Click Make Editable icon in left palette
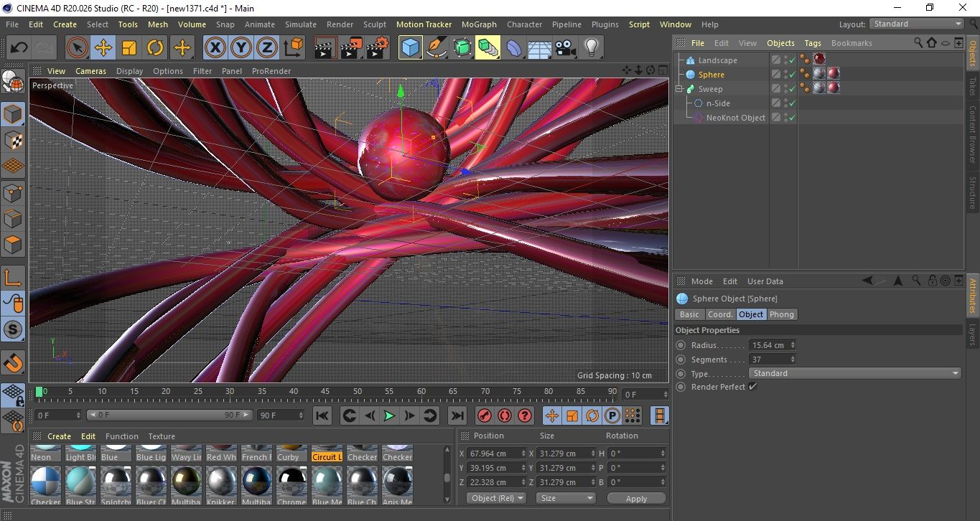The image size is (980, 521). point(13,83)
